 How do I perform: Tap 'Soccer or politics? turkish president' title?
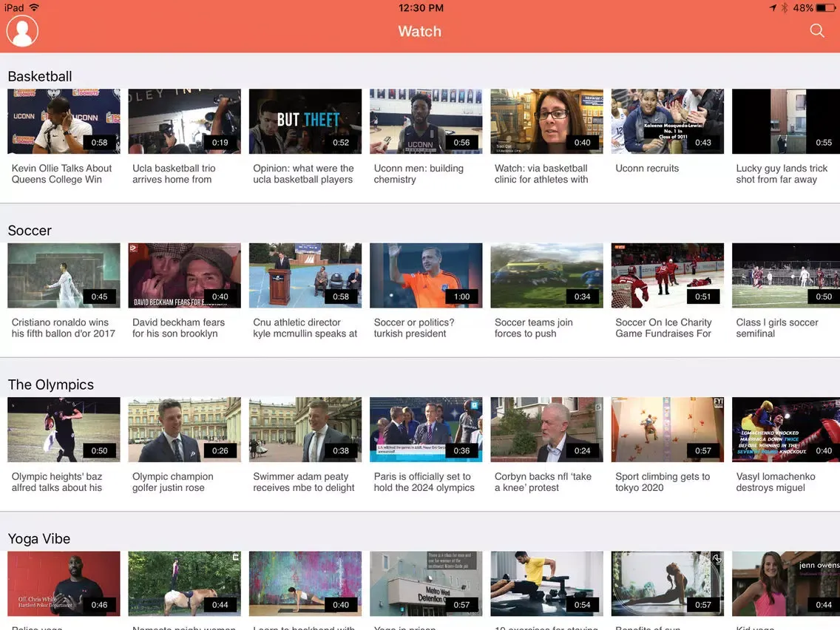(414, 328)
